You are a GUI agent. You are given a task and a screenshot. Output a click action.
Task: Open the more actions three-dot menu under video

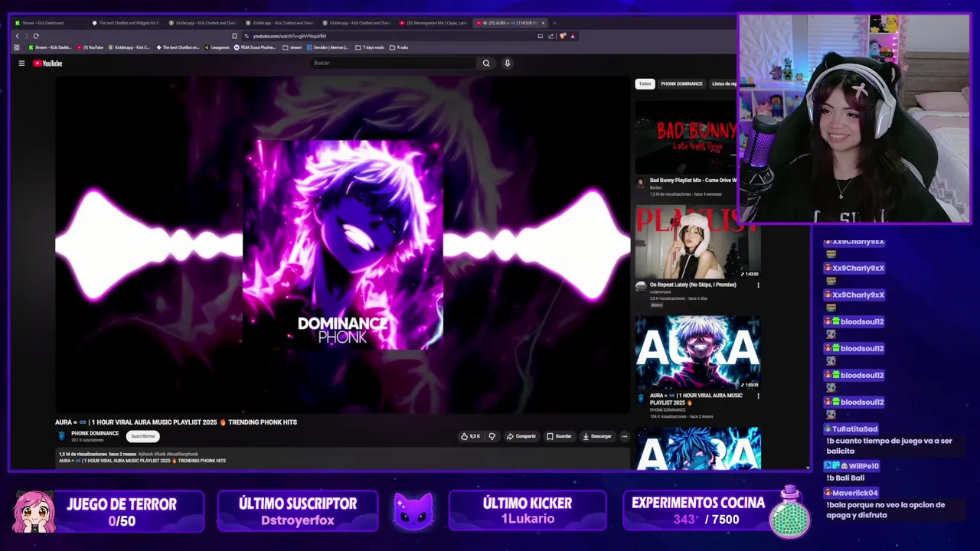pos(625,436)
